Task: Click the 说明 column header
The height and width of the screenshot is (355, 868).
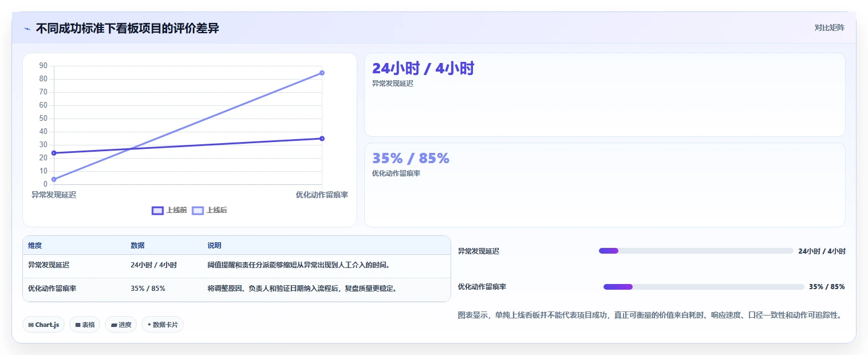Action: coord(214,246)
